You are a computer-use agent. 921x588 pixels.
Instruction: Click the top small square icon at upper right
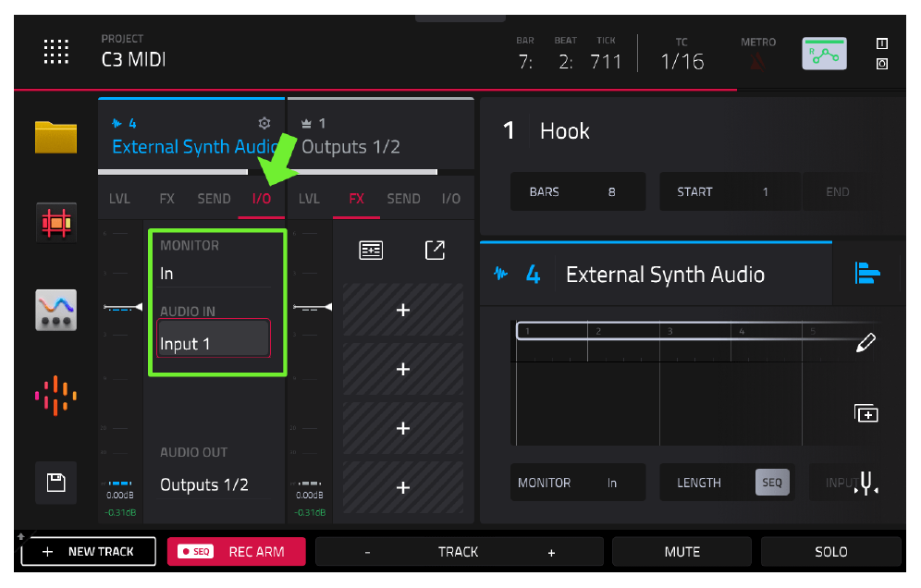click(x=881, y=43)
